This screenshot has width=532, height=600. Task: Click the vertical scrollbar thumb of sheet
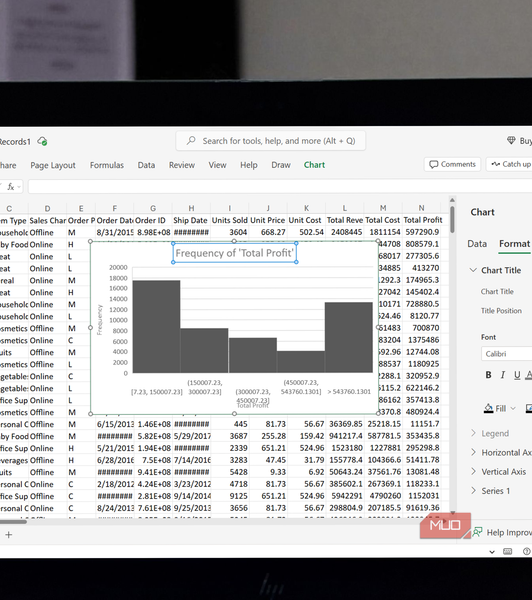pos(452,219)
